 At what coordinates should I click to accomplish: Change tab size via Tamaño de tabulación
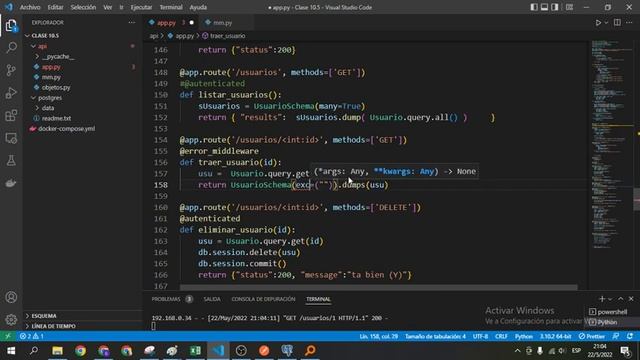pos(435,336)
